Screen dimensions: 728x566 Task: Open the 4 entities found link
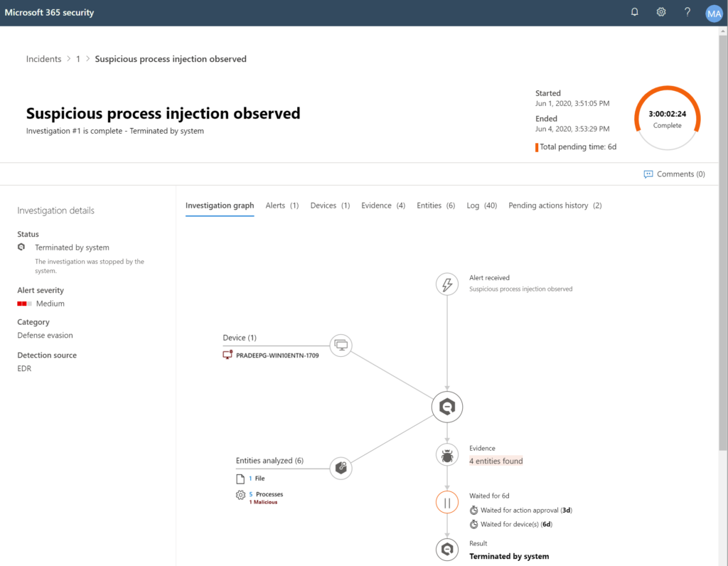click(x=496, y=461)
